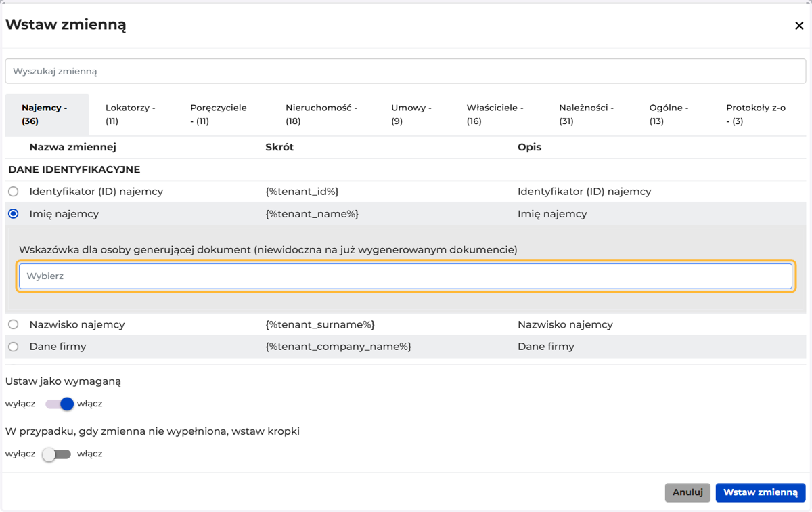Viewport: 812px width, 512px height.
Task: Click the Imię najemcy description cell
Action: (552, 214)
